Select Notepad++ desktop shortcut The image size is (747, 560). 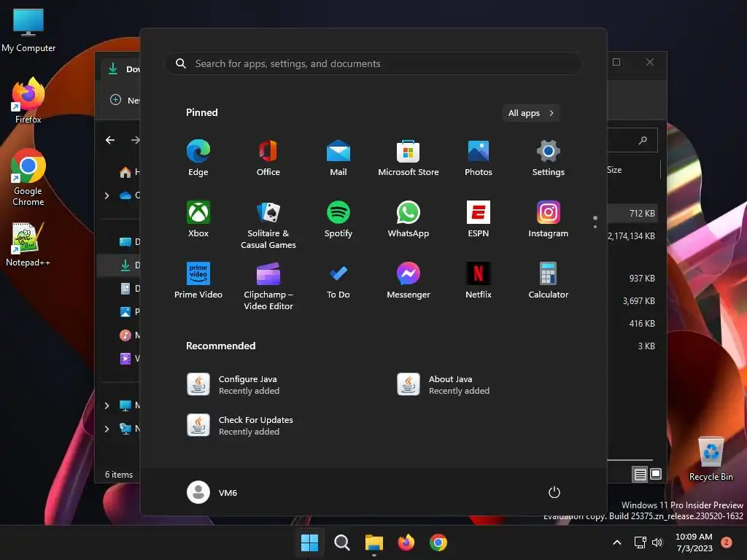click(x=28, y=244)
